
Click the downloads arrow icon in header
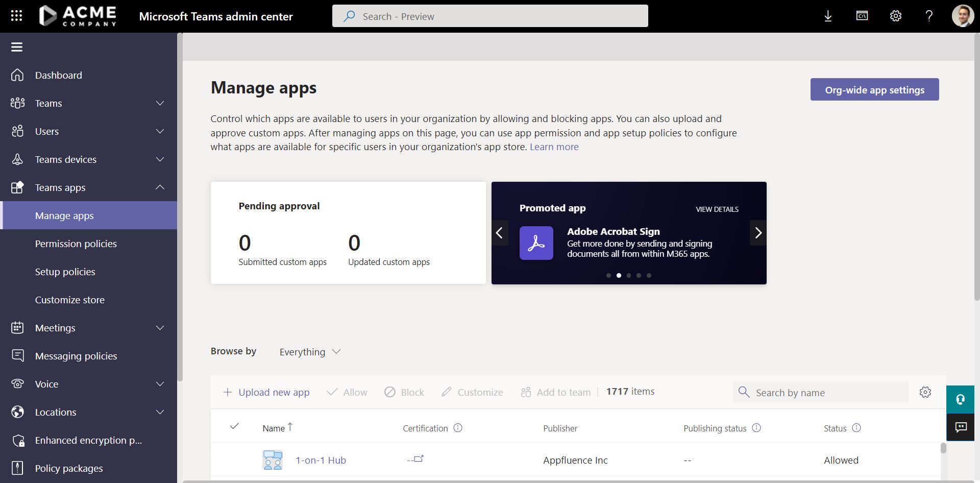tap(828, 16)
